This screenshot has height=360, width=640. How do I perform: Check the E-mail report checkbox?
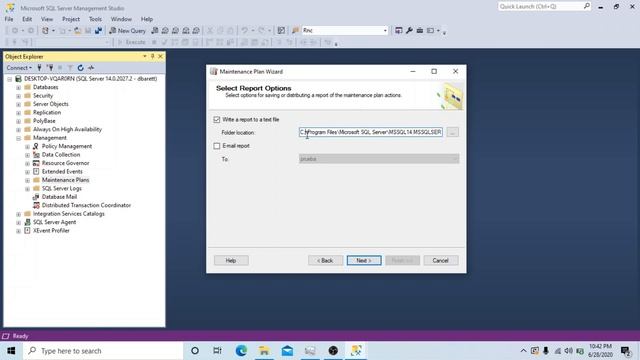pos(217,146)
